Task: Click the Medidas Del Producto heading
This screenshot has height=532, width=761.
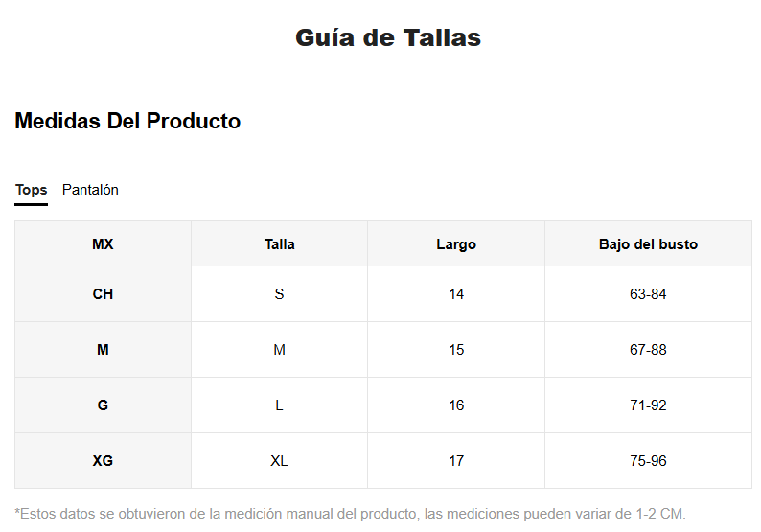Action: tap(127, 121)
